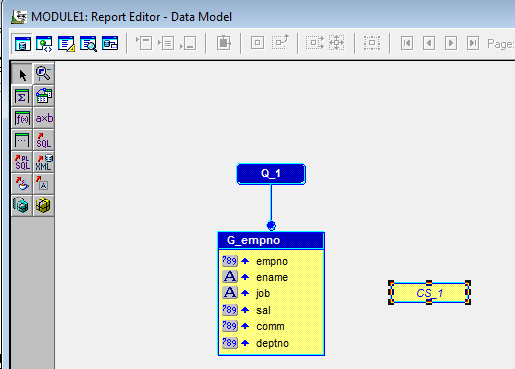The width and height of the screenshot is (515, 369).
Task: Click the sort arrow beside deptno
Action: tap(245, 343)
